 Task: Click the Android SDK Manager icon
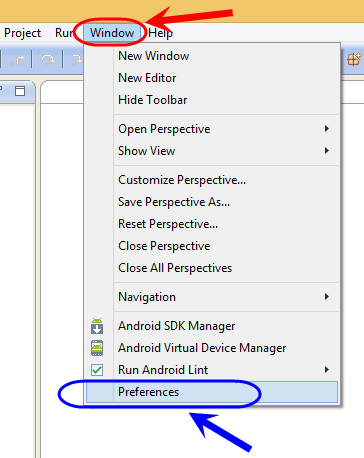[97, 326]
